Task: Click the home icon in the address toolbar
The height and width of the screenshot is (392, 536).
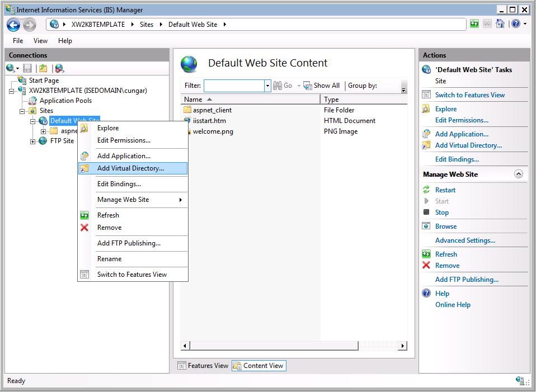Action: click(x=500, y=24)
